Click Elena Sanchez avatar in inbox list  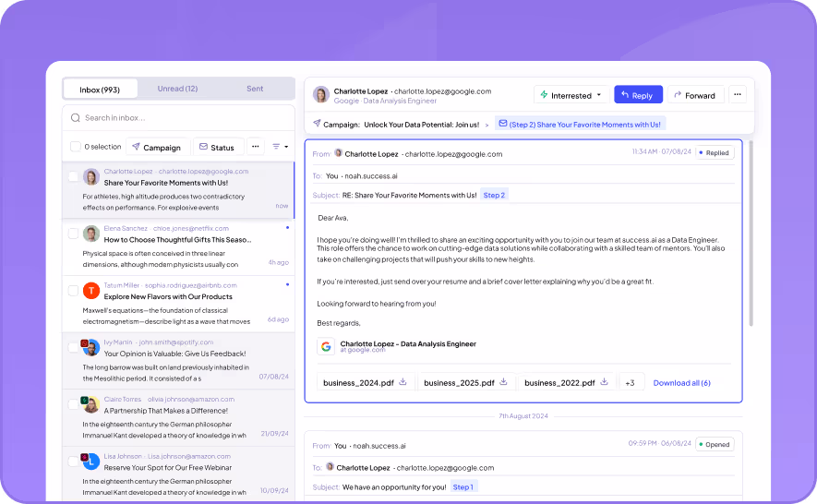coord(91,234)
